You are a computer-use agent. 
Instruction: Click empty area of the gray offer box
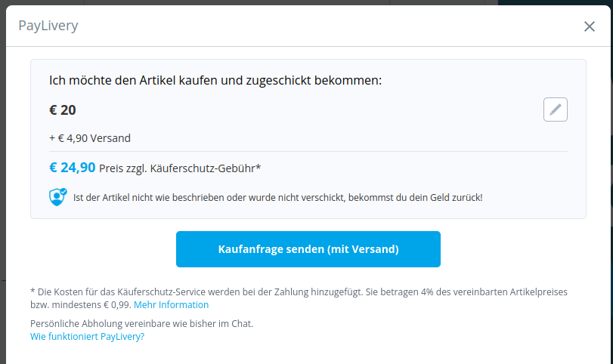[x=378, y=121]
